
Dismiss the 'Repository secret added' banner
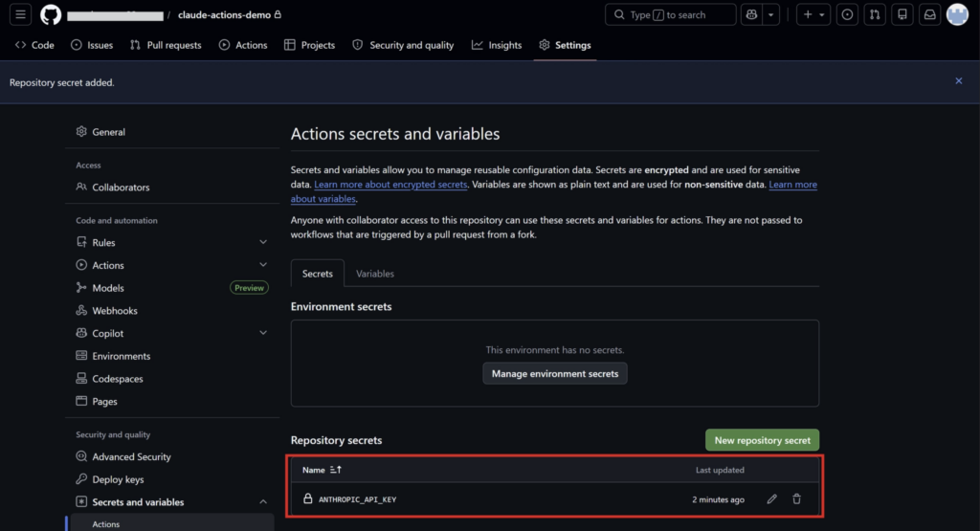coord(959,81)
